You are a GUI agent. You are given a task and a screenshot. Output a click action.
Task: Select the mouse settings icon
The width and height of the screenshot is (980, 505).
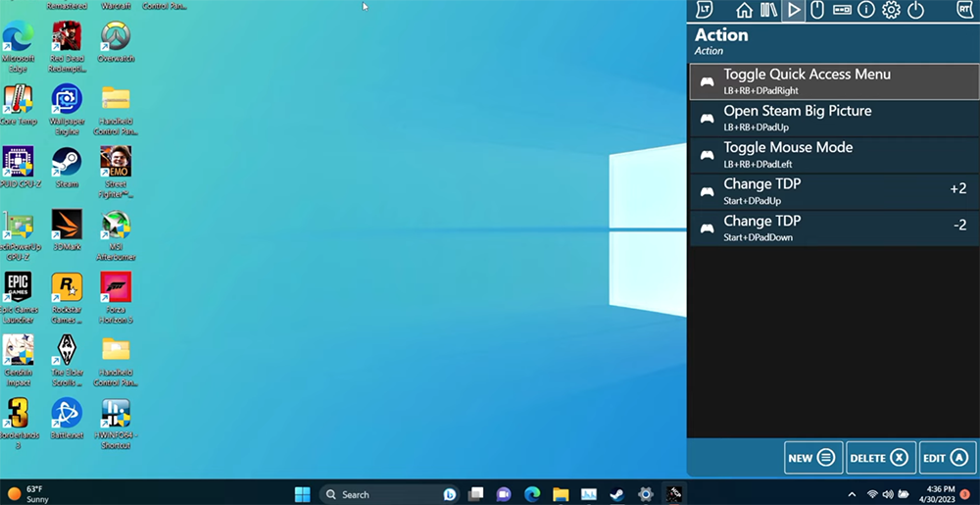[817, 10]
